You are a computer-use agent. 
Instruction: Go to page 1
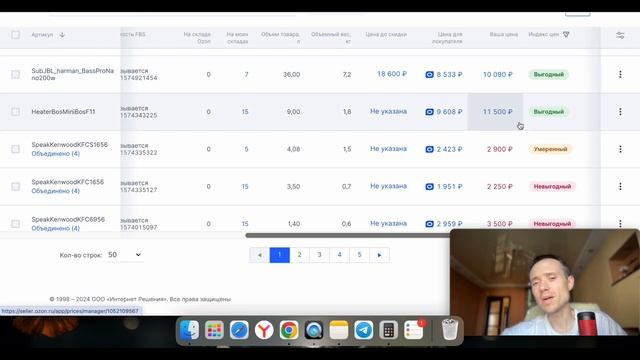pyautogui.click(x=280, y=255)
